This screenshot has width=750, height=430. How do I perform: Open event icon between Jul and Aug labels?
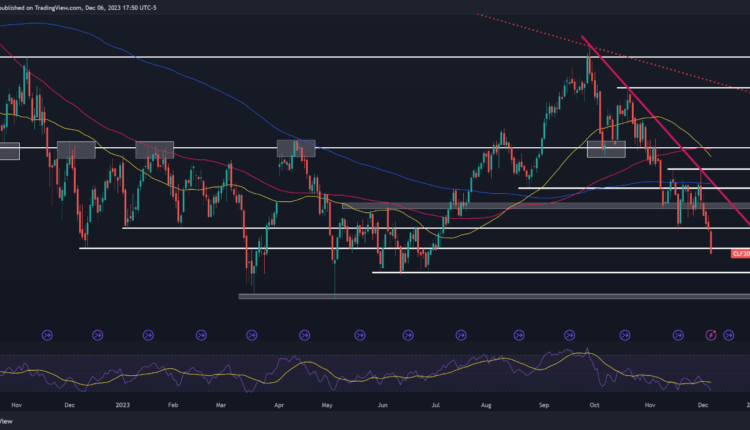tap(461, 334)
